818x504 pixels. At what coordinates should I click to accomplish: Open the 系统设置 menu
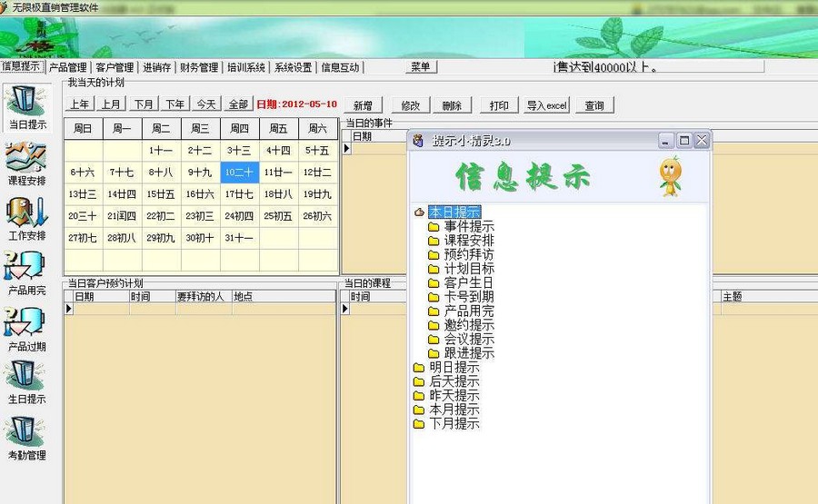tap(294, 67)
